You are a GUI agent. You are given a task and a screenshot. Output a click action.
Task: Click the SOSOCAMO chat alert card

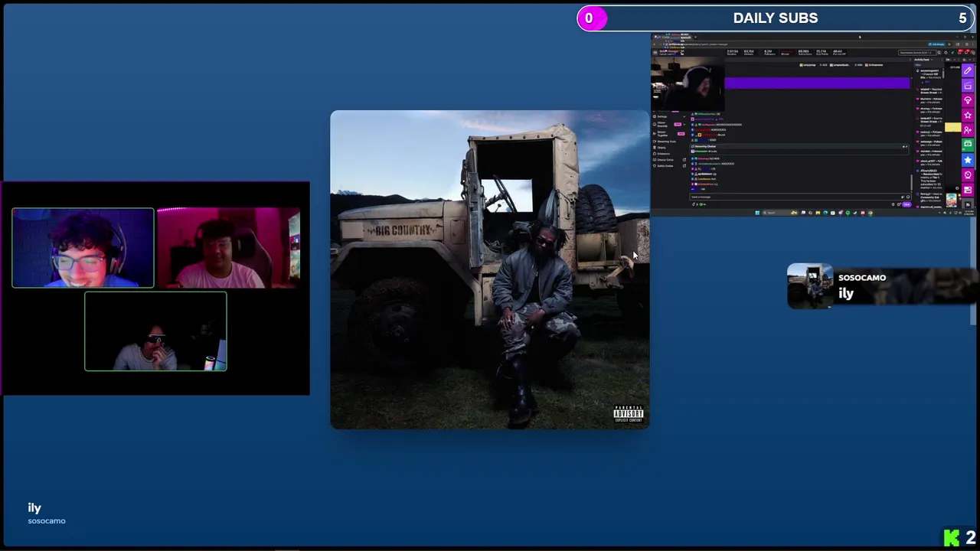(x=883, y=286)
